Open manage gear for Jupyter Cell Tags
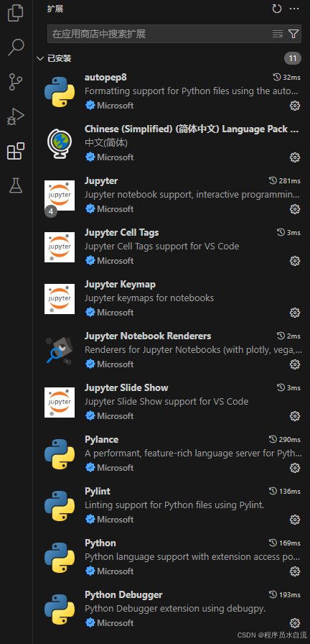Image resolution: width=310 pixels, height=644 pixels. [294, 261]
